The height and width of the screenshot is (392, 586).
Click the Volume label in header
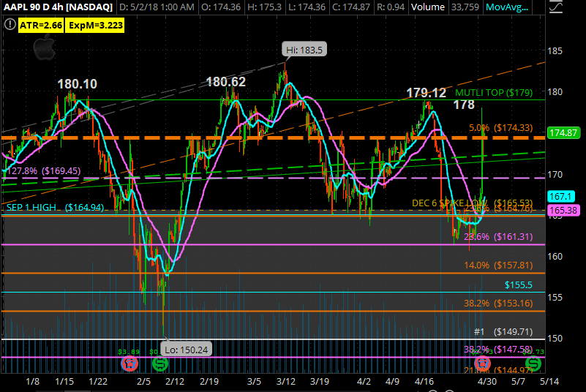pyautogui.click(x=428, y=7)
